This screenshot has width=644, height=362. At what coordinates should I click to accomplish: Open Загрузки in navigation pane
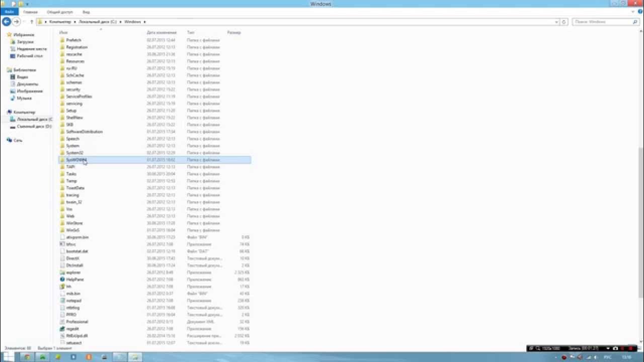tap(25, 42)
